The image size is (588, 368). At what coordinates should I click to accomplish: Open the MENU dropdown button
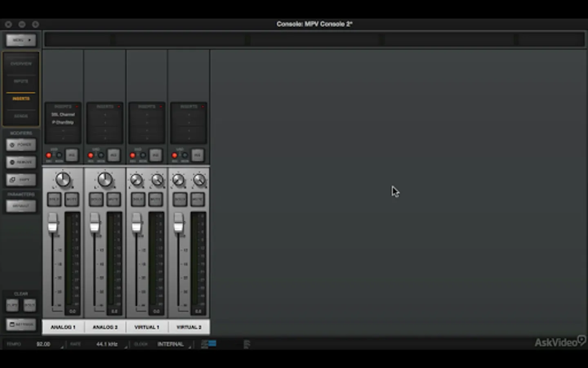click(x=21, y=40)
